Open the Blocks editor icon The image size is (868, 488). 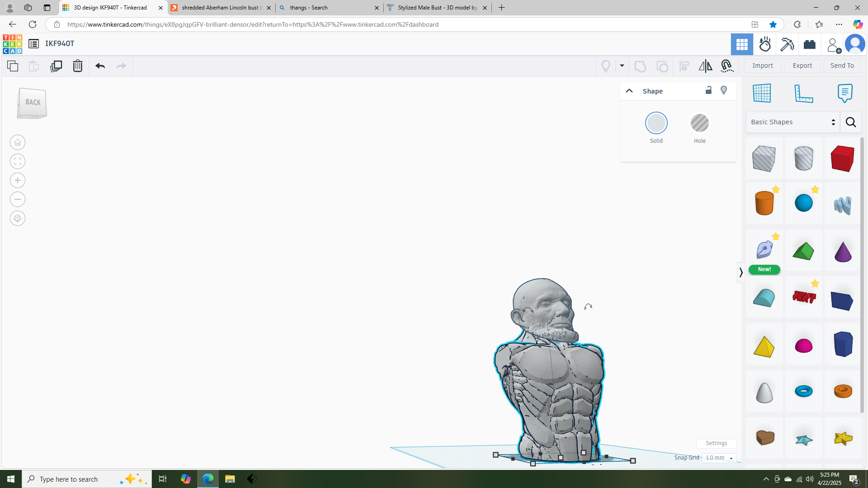click(x=787, y=44)
